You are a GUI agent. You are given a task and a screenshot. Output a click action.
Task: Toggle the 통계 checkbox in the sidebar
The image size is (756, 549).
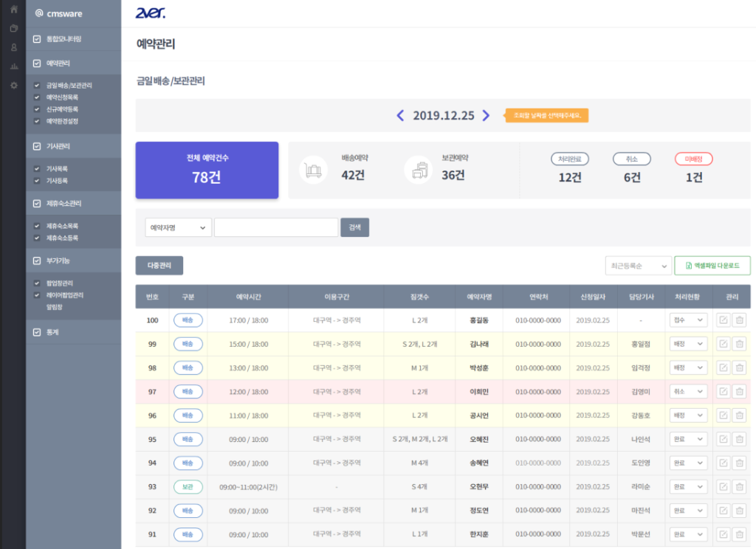click(37, 332)
